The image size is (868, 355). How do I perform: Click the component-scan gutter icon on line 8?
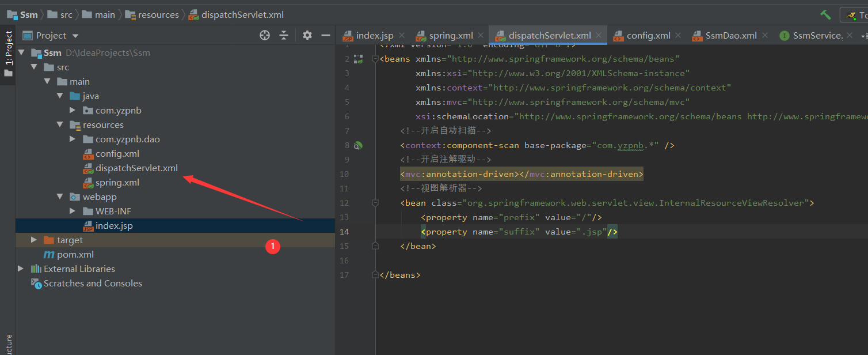pyautogui.click(x=358, y=145)
